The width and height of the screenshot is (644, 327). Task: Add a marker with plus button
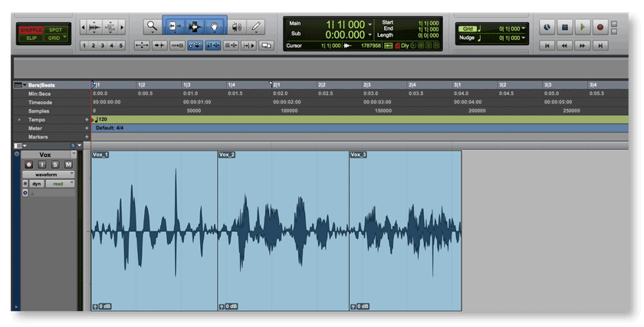(x=87, y=137)
